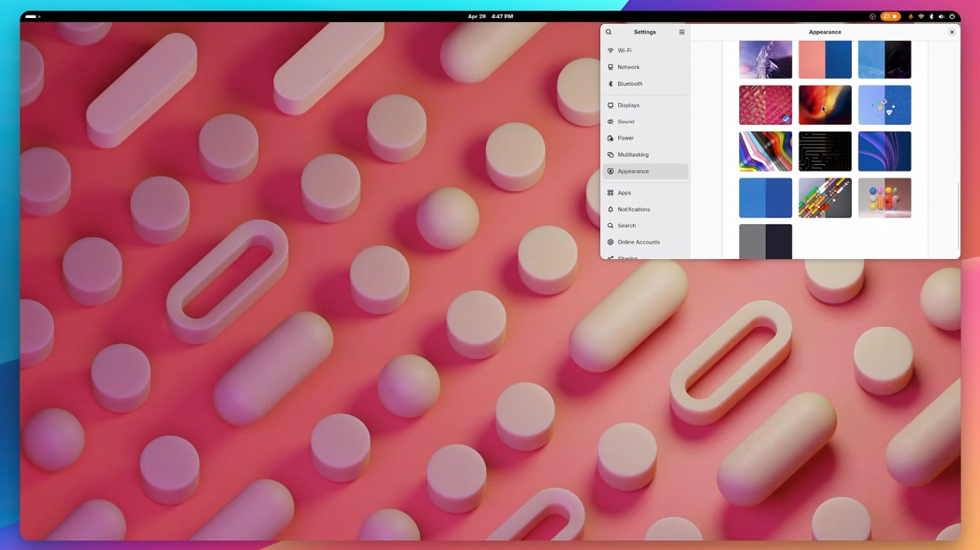Close the Settings window

951,32
